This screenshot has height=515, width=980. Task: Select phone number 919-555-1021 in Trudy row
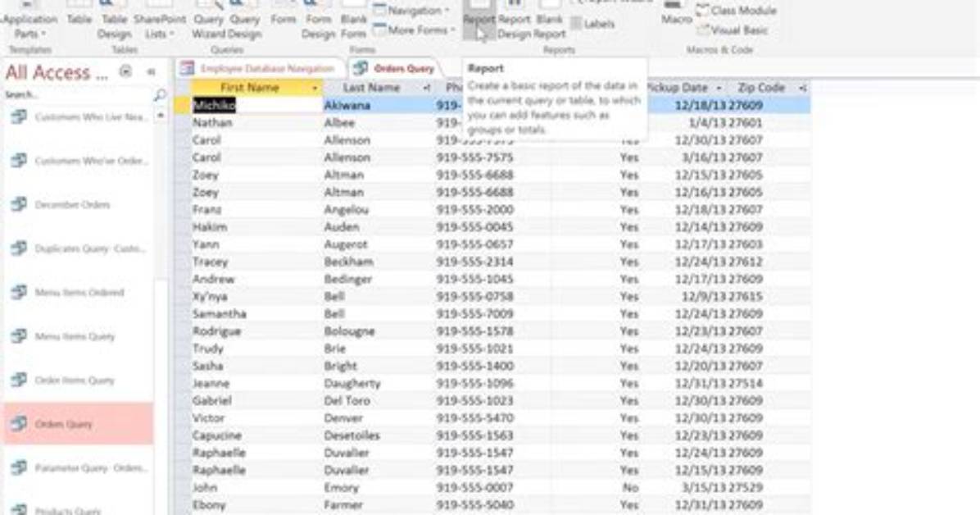(x=474, y=349)
